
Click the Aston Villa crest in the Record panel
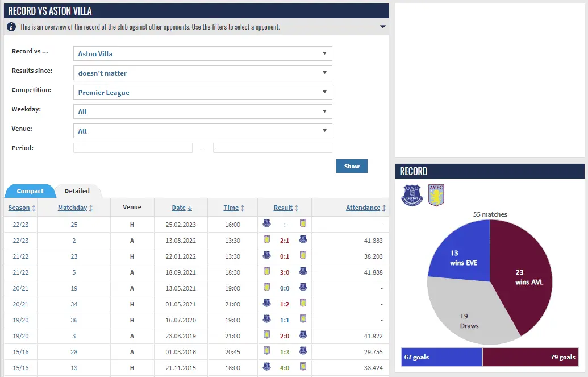click(436, 195)
